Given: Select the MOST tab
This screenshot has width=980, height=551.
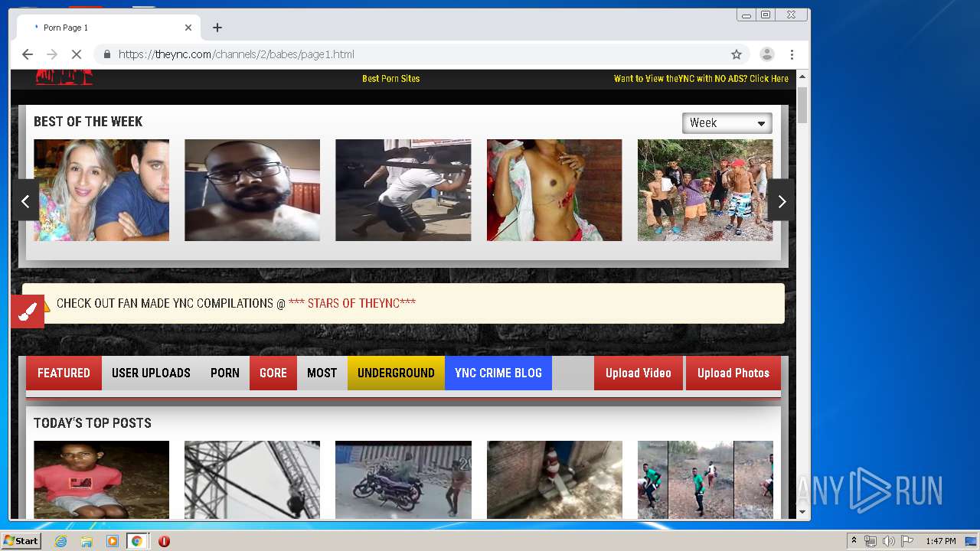Looking at the screenshot, I should 322,373.
